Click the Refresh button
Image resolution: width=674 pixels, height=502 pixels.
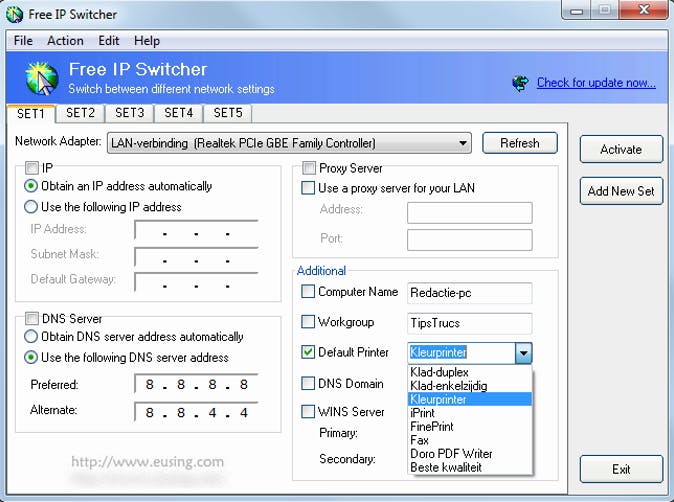point(520,143)
